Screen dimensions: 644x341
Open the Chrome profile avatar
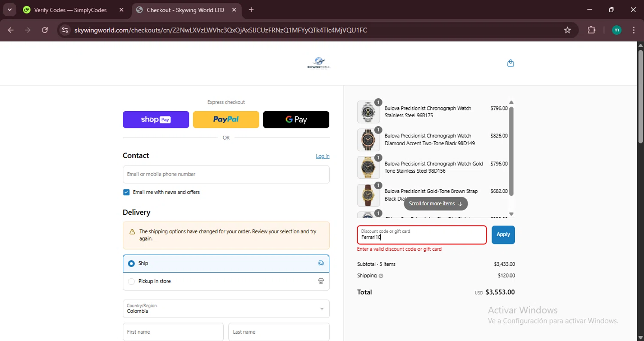617,30
